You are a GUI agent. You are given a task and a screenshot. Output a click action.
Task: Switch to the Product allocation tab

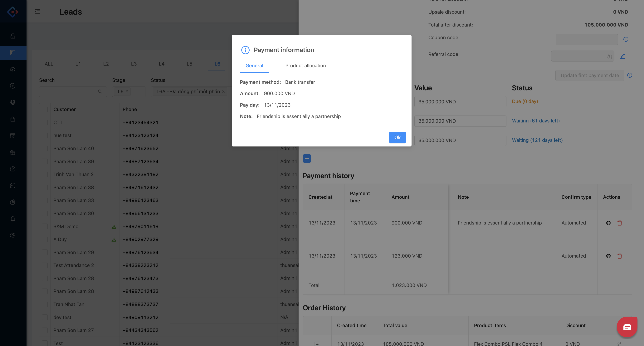pyautogui.click(x=305, y=66)
